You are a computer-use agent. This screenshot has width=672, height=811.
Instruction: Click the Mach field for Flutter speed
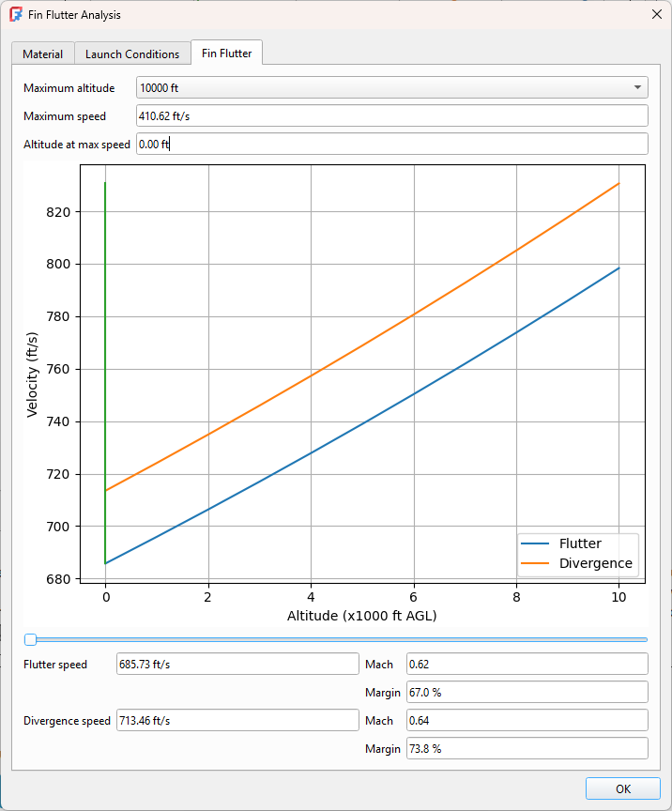point(527,665)
